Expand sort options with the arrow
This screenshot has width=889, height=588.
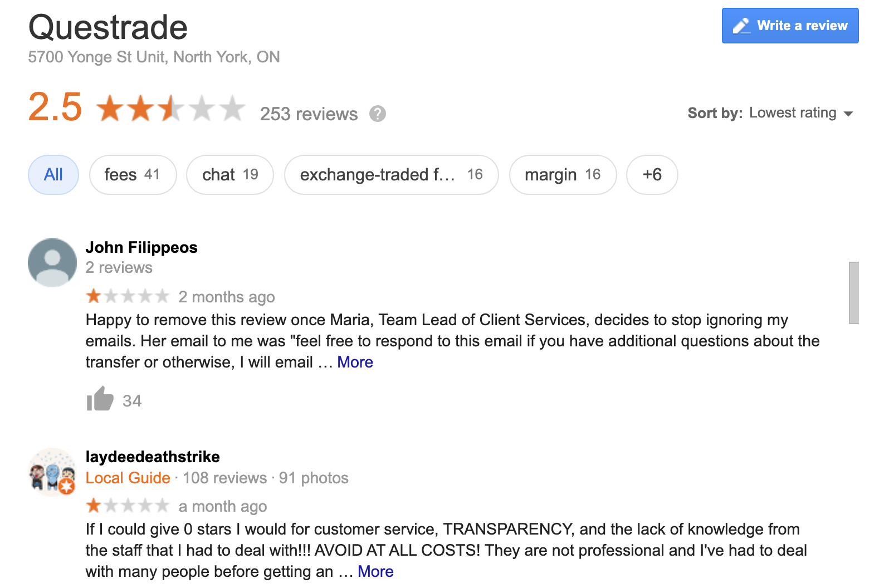click(x=848, y=114)
